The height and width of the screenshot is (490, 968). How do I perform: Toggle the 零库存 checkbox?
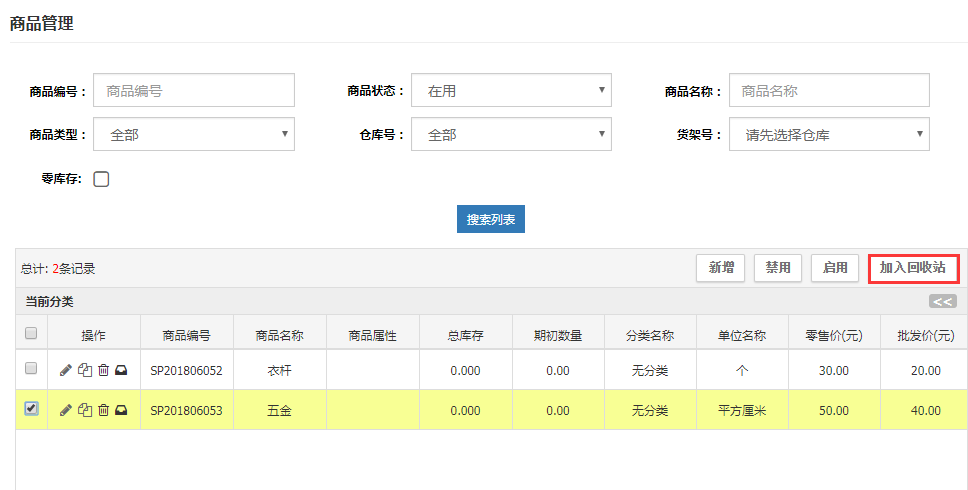pos(101,180)
